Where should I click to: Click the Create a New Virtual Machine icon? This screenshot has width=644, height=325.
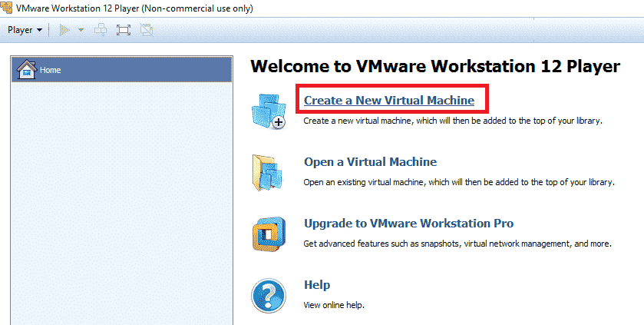268,111
